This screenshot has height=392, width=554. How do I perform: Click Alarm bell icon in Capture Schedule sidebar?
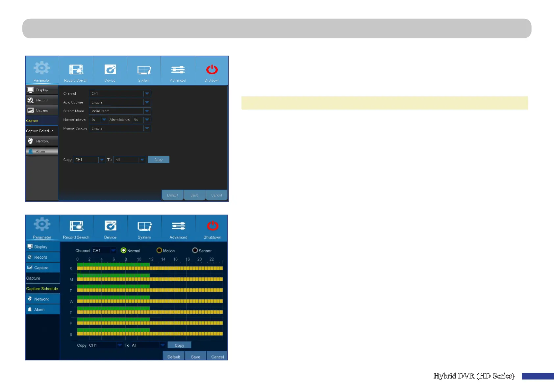(x=30, y=309)
